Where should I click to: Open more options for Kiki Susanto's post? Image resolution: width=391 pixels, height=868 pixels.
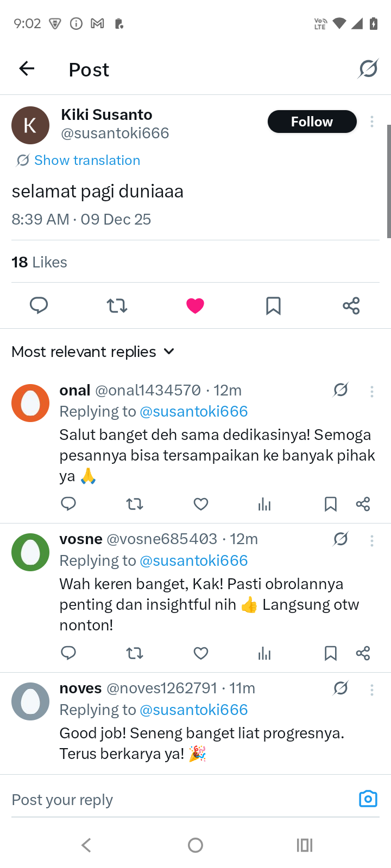pos(372,122)
